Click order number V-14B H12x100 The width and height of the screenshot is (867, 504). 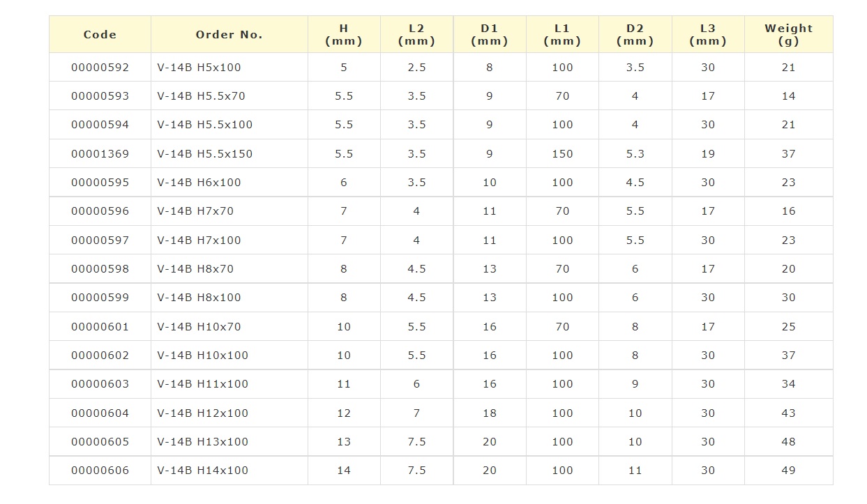point(203,413)
